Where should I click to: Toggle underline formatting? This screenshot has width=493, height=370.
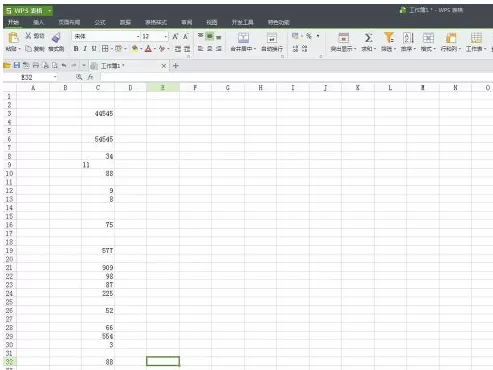pyautogui.click(x=94, y=49)
